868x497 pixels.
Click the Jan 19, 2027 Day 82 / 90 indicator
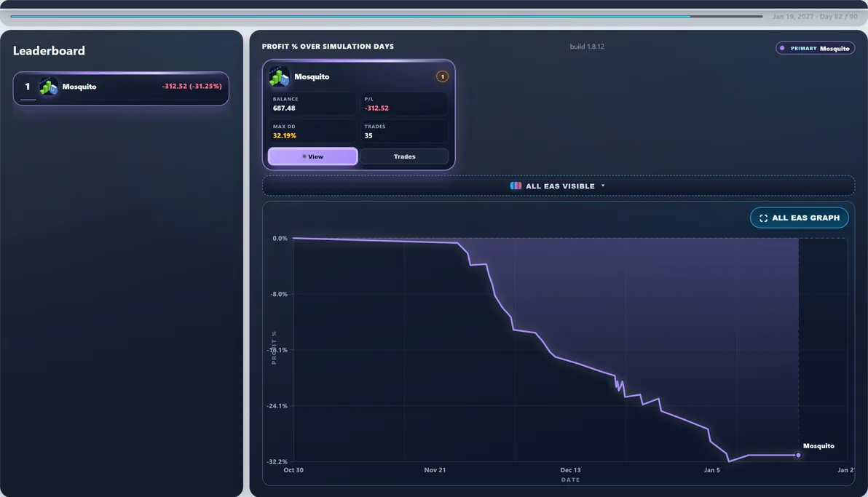815,17
